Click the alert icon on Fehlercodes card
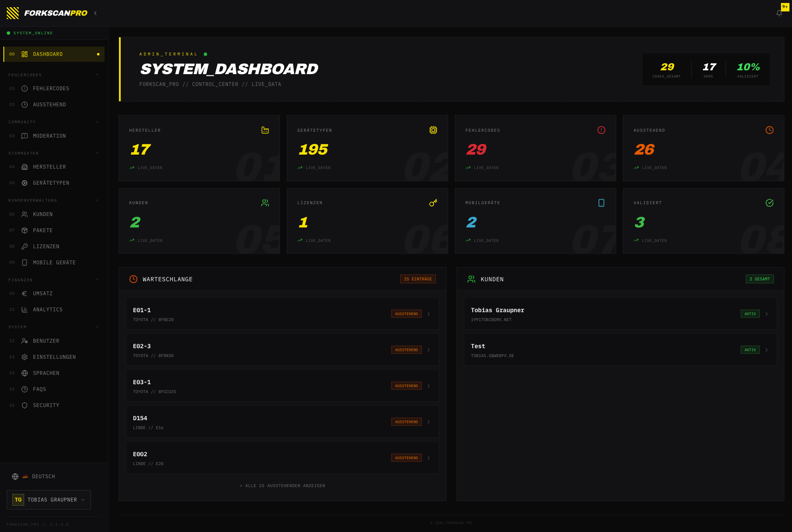This screenshot has width=792, height=532. coord(601,130)
